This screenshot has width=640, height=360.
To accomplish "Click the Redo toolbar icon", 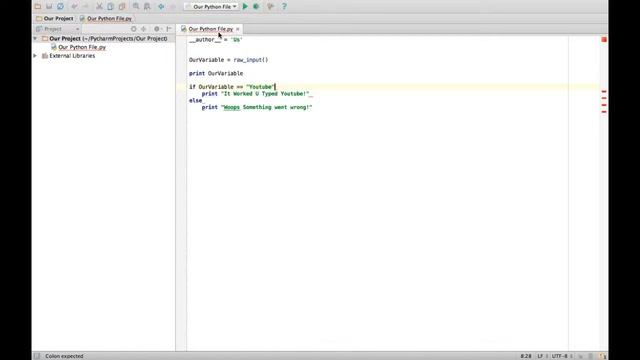I will (86, 7).
